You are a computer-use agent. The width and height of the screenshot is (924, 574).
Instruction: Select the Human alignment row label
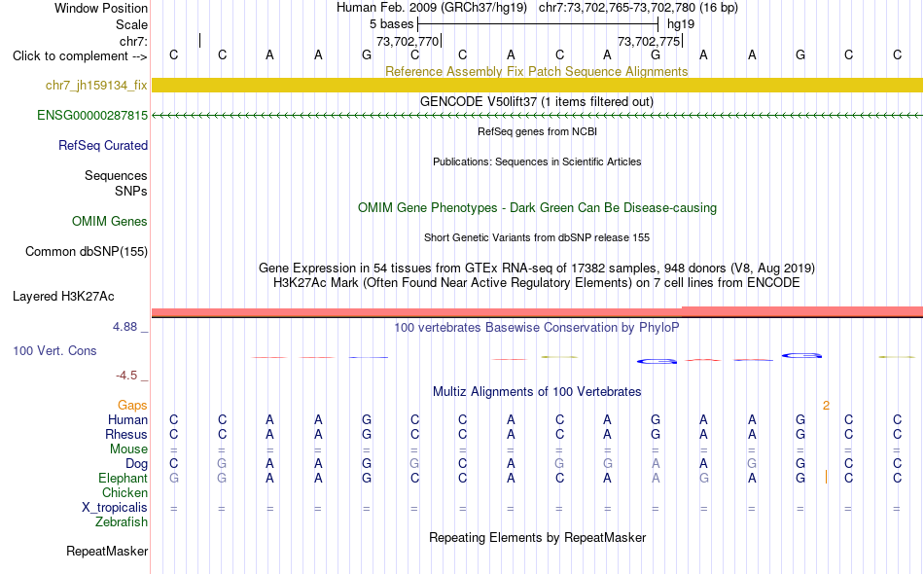[127, 419]
